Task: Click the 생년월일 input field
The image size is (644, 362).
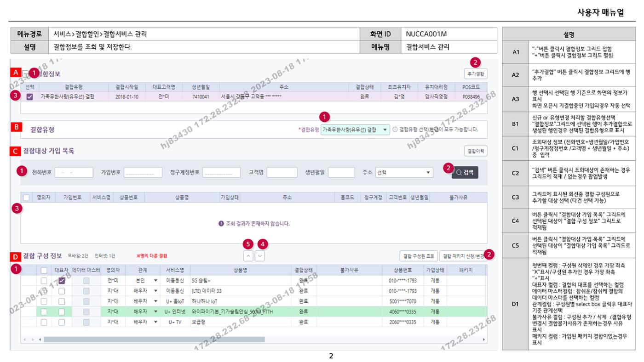Action: (341, 172)
